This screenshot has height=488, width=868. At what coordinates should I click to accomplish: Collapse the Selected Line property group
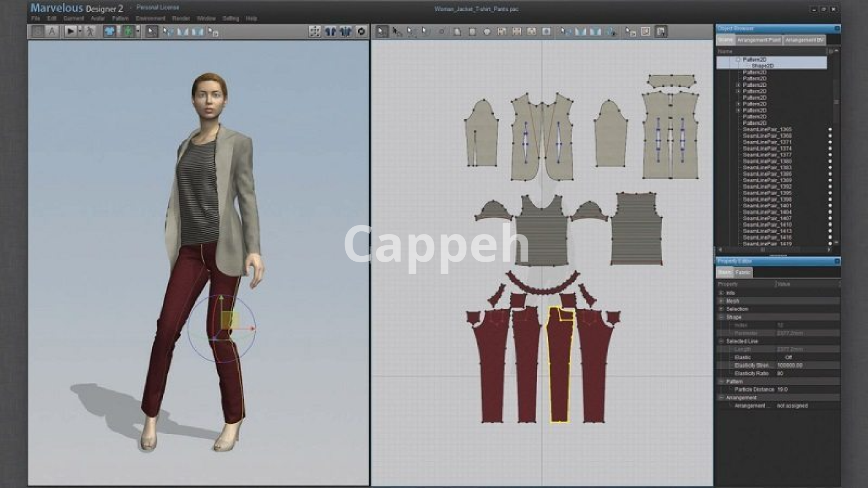pos(722,341)
